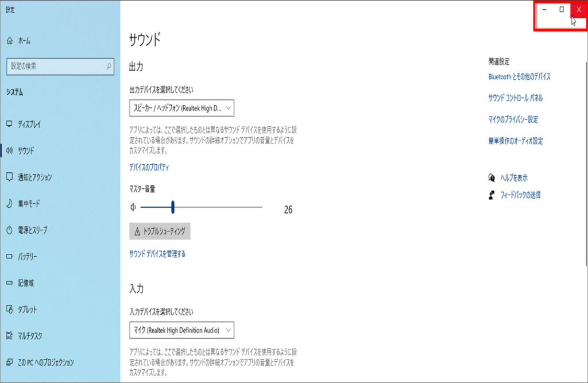The image size is (588, 383).
Task: Click the master volume slider thumb
Action: (173, 207)
